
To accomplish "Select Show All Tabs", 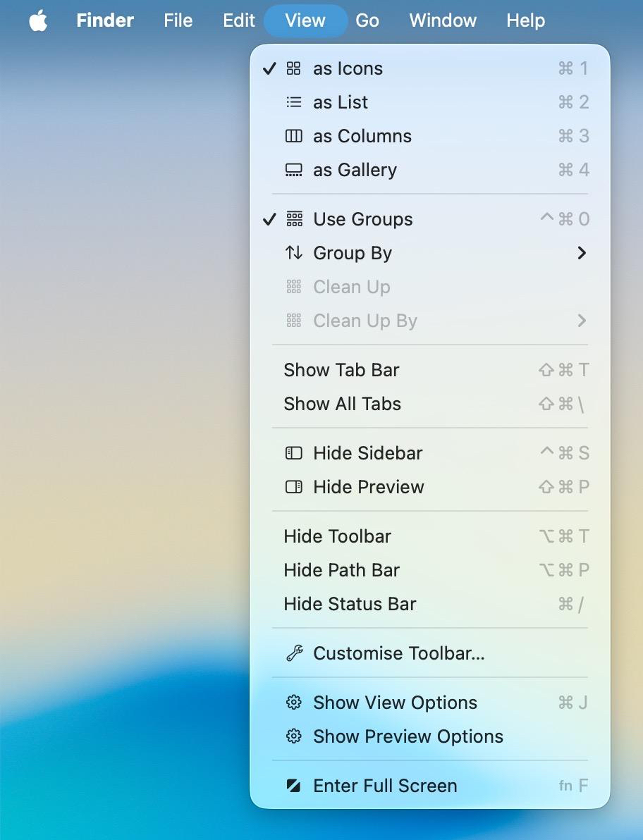I will pos(342,404).
